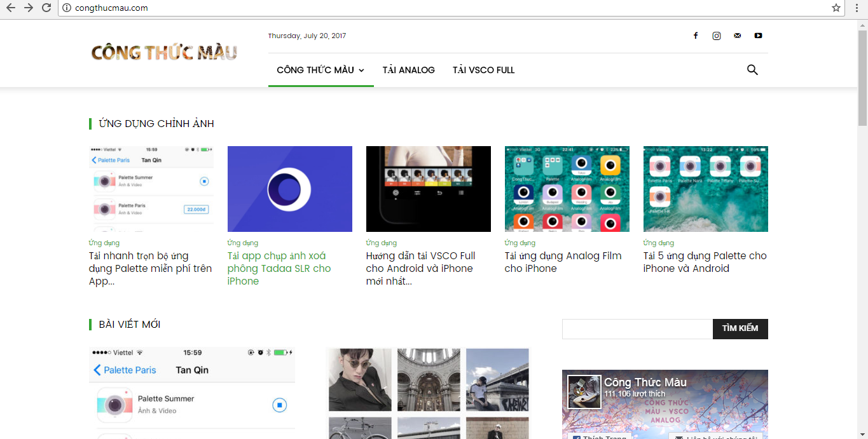
Task: Click Ứng dụng category under VSCO article
Action: click(382, 243)
